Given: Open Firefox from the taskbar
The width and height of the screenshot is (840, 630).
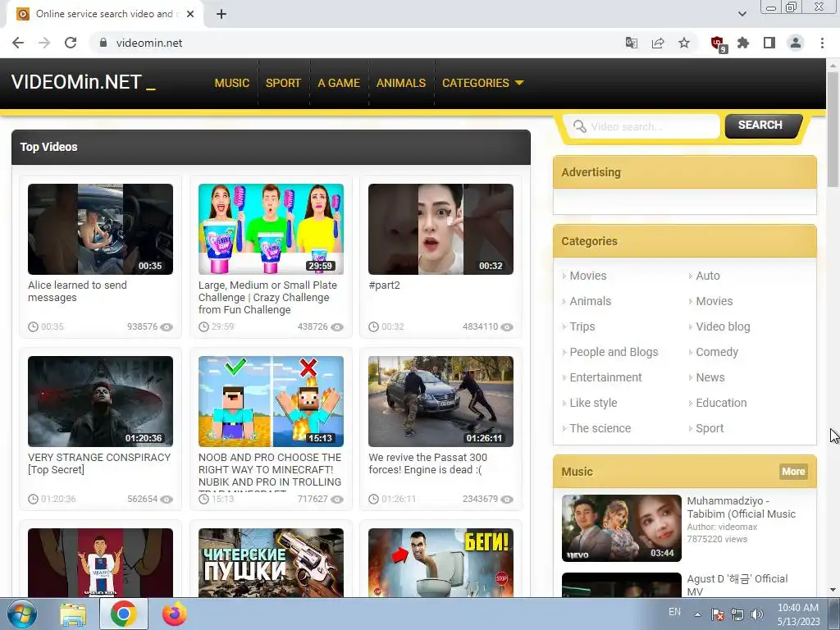Looking at the screenshot, I should tap(175, 614).
